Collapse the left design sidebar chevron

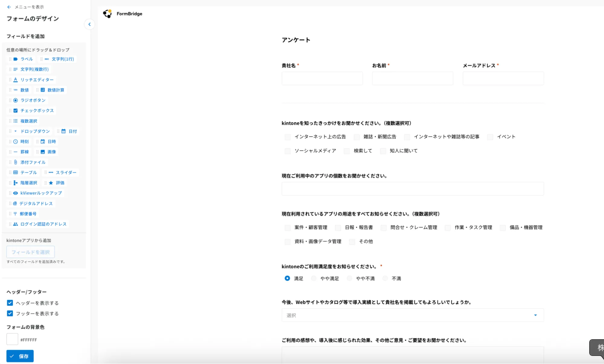[x=89, y=24]
